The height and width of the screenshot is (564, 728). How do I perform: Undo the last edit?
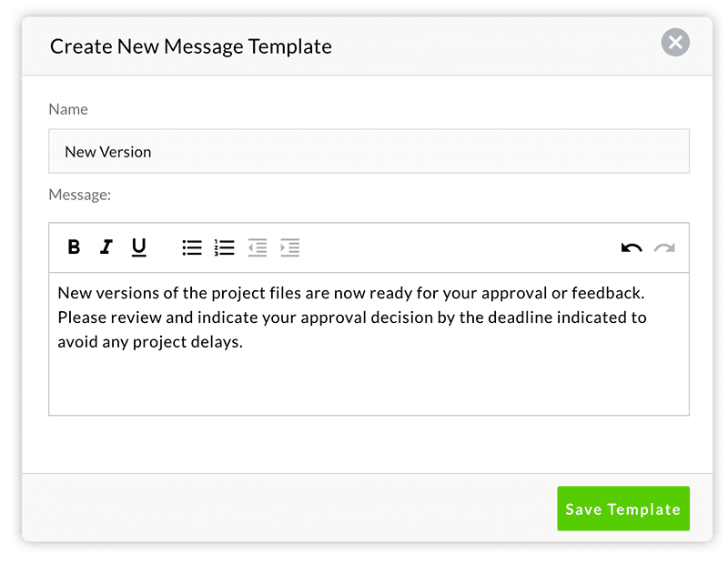(632, 247)
